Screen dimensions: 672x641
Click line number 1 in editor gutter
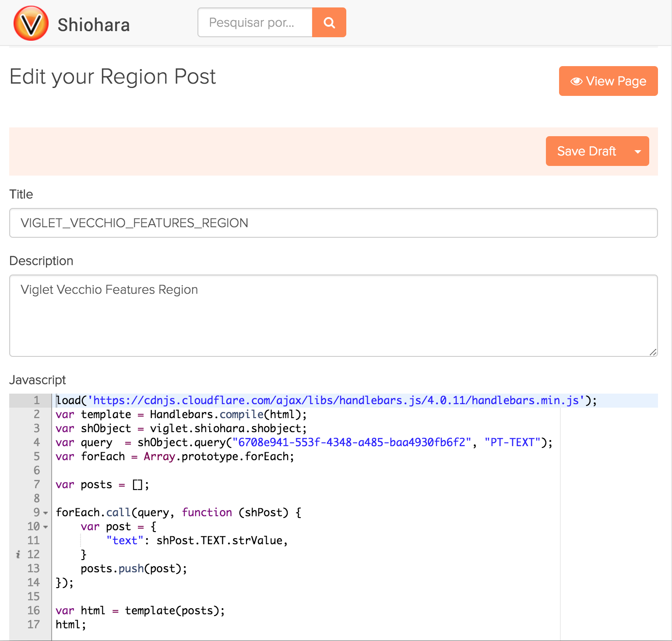36,401
